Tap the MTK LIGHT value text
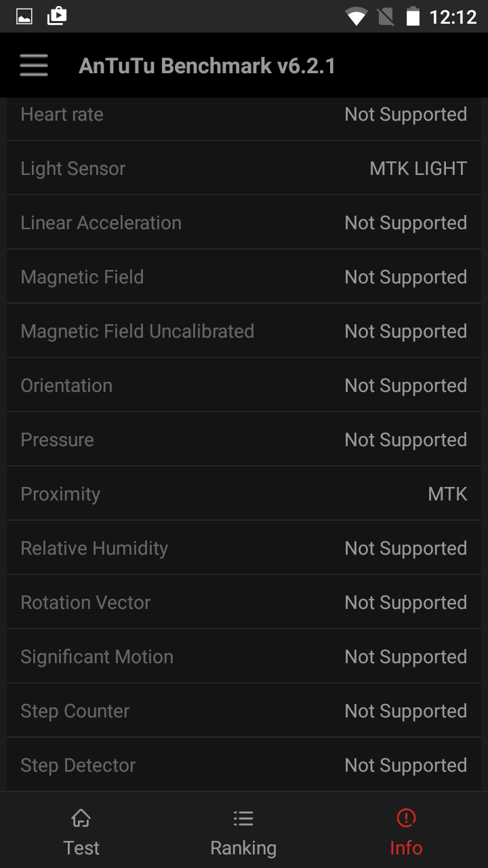Viewport: 488px width, 868px height. tap(418, 168)
